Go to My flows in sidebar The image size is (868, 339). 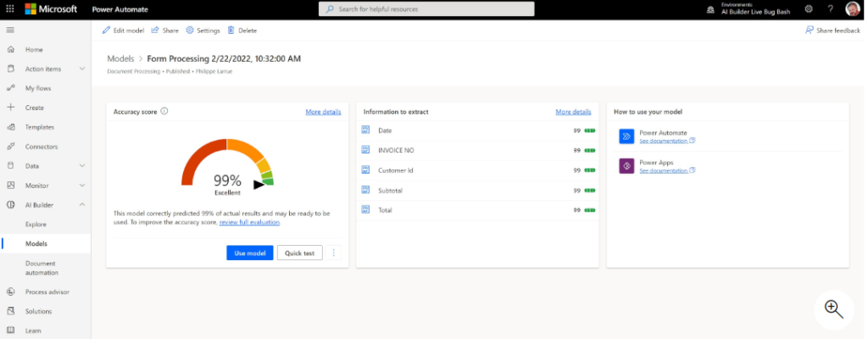click(x=37, y=88)
